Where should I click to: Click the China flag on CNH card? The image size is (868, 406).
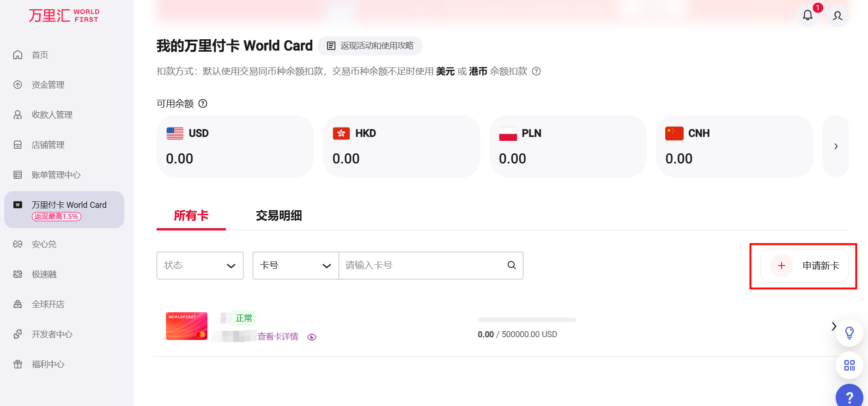point(674,133)
